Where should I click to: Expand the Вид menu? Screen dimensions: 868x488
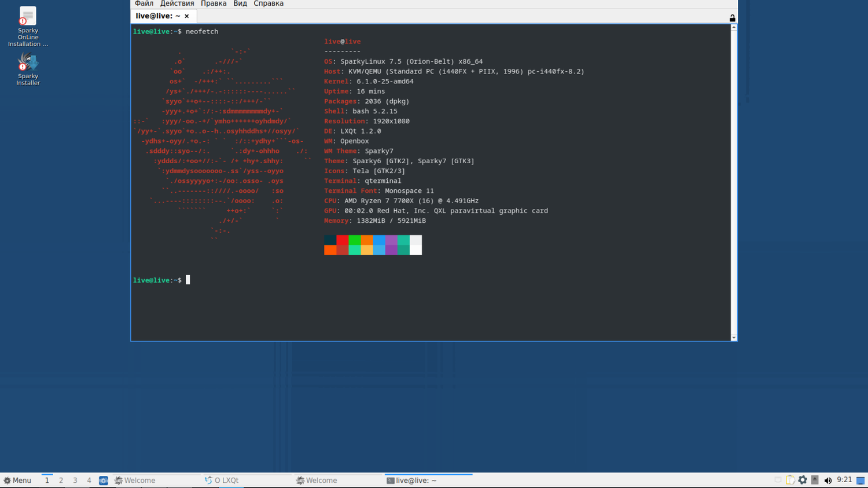click(240, 3)
